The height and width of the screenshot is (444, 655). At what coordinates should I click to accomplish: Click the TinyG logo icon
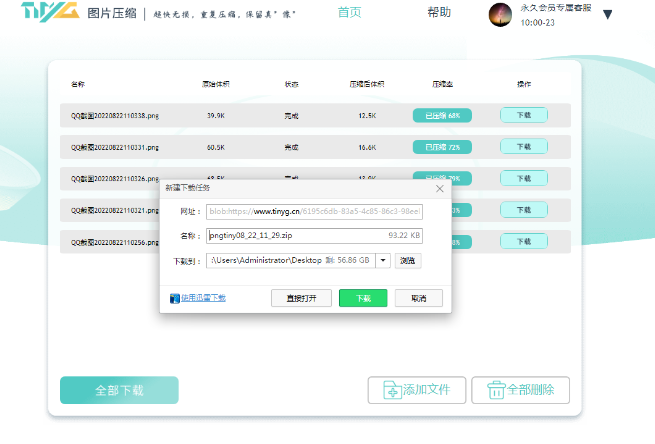click(x=50, y=12)
